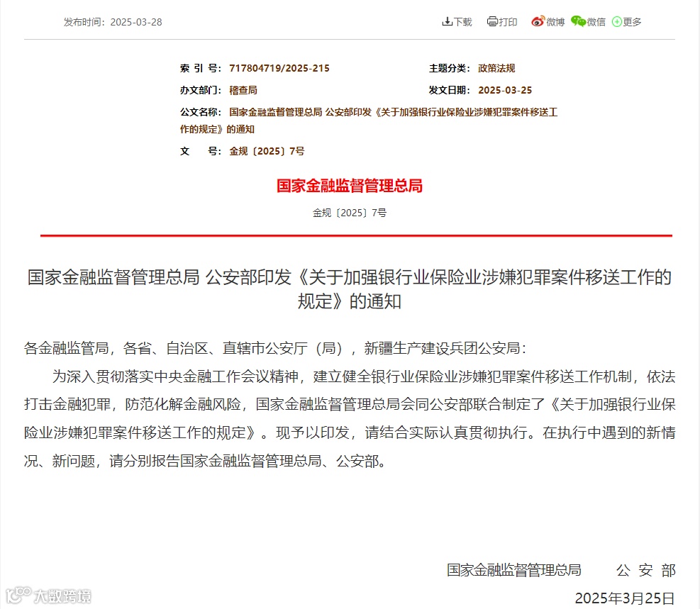Click the 政策法规 topic category

496,68
